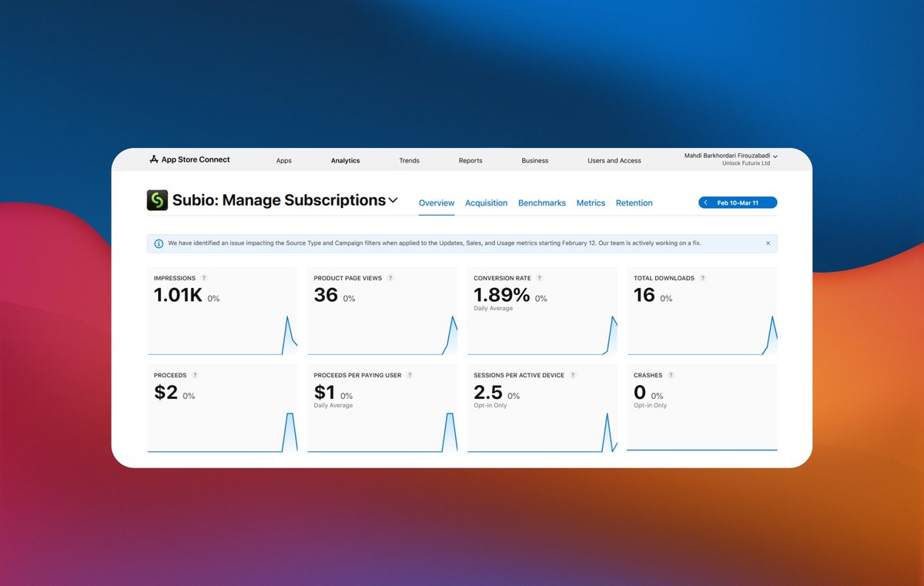The width and height of the screenshot is (924, 586).
Task: Switch to the Acquisition tab
Action: coord(487,203)
